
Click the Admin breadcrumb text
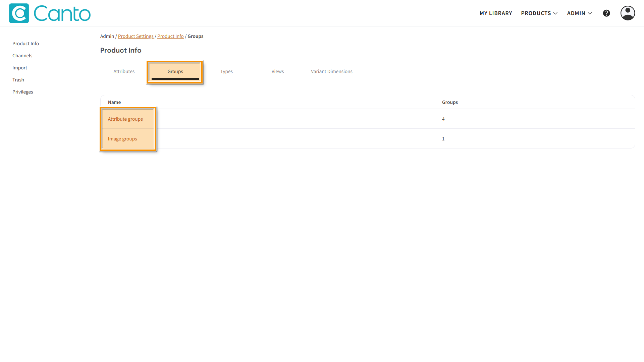coord(107,36)
